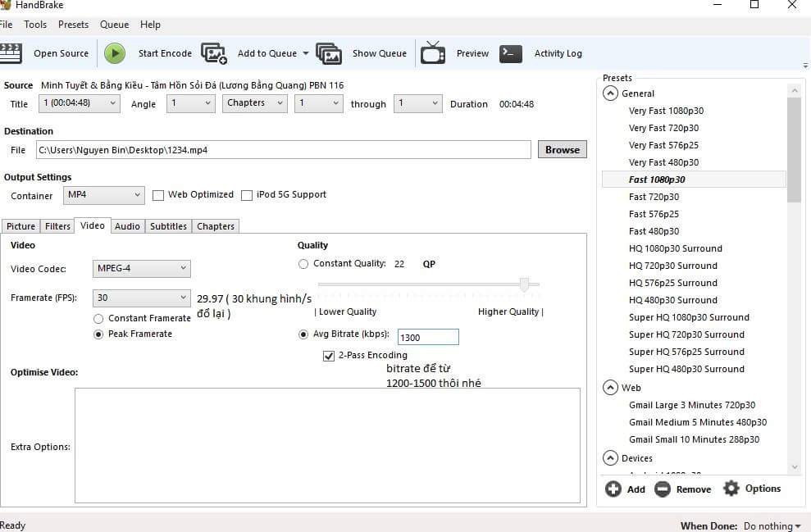The height and width of the screenshot is (532, 811).
Task: Click the Open Source clapperboard icon
Action: point(11,53)
